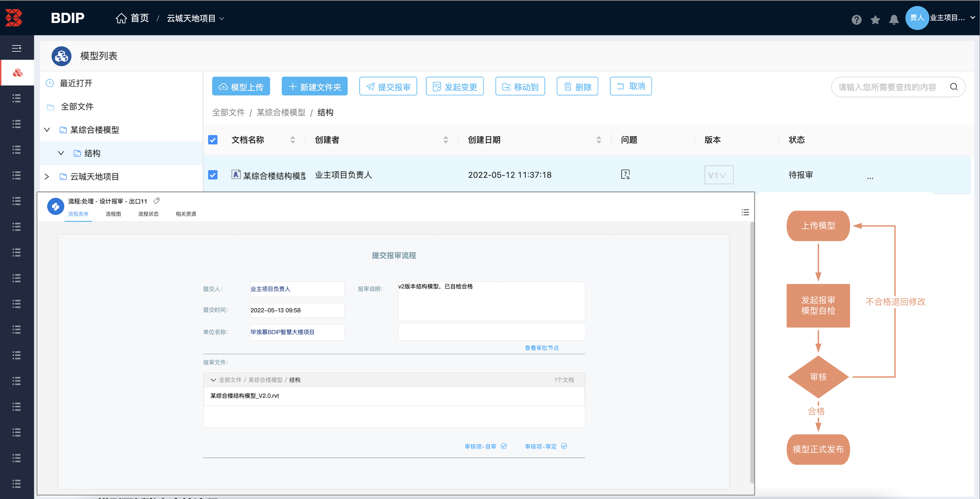The image size is (980, 499).
Task: Go to 全部文件 in breadcrumb
Action: [228, 112]
